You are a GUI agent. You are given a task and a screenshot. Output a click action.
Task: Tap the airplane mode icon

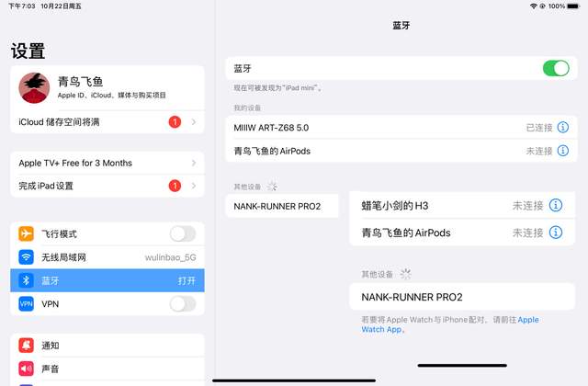[x=27, y=233]
